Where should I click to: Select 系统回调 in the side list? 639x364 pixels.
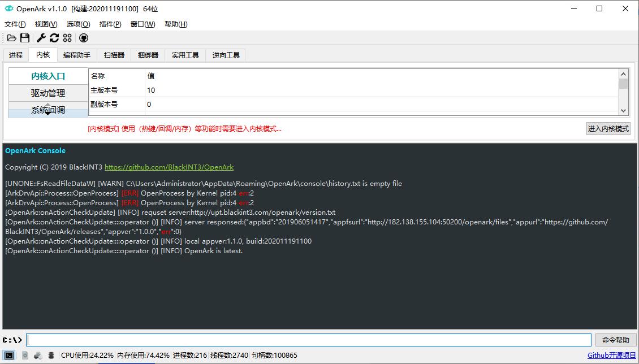coord(48,110)
